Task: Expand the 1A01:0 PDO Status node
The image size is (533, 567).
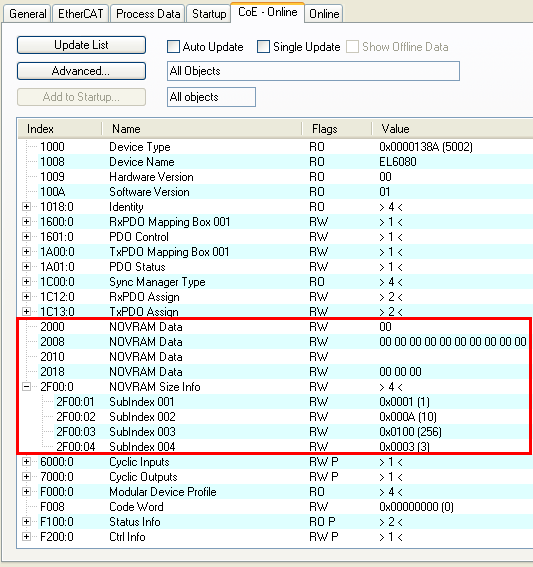Action: [x=26, y=267]
